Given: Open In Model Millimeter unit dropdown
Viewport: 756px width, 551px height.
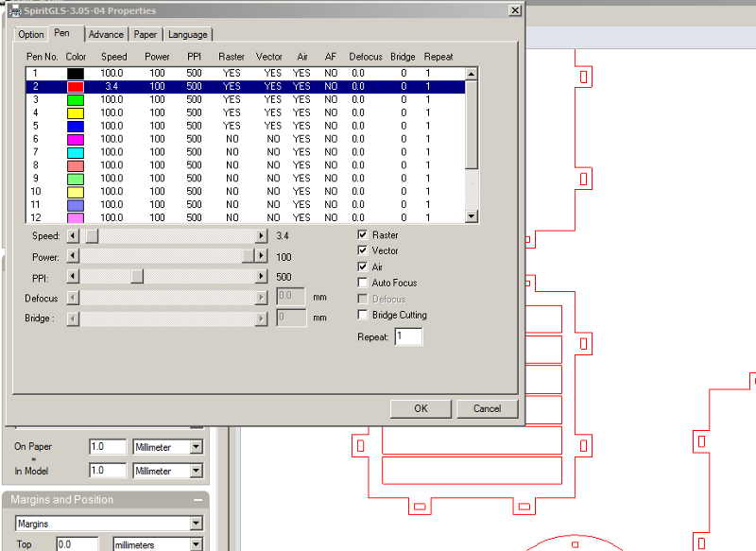Looking at the screenshot, I should point(196,471).
